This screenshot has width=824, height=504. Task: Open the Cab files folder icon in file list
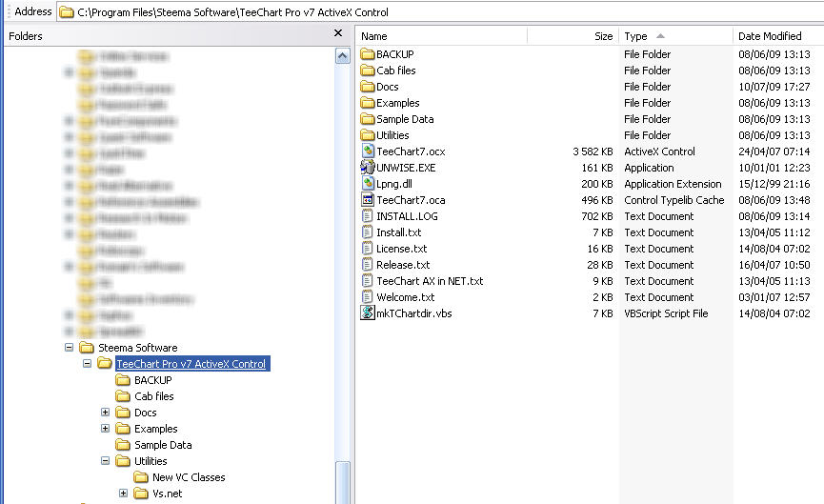point(368,71)
